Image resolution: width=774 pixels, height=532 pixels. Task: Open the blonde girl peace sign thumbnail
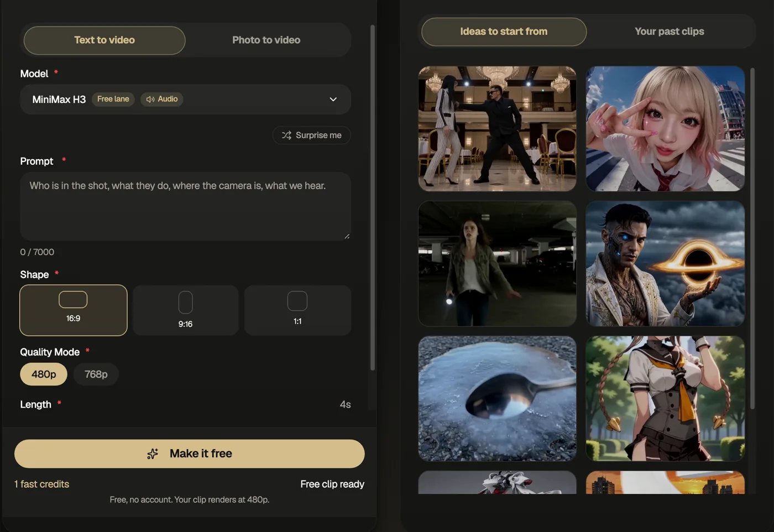tap(665, 129)
